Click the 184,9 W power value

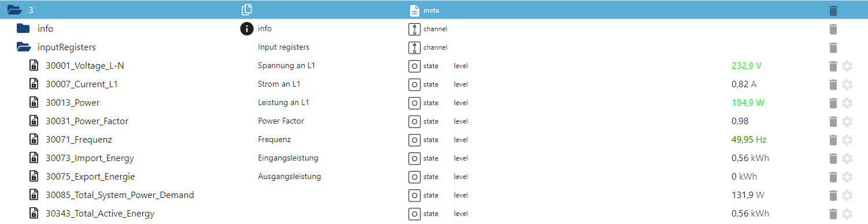tap(748, 103)
